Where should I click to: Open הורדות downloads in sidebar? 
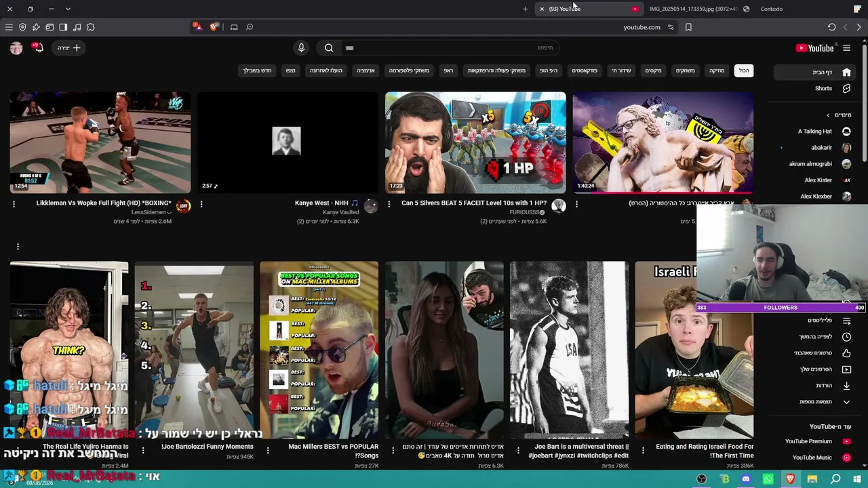click(x=816, y=386)
